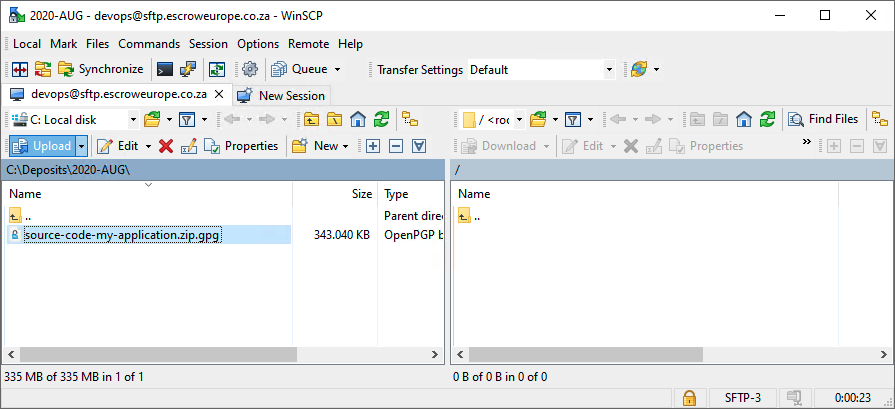Open Preferences gear icon
895x409 pixels.
coord(249,70)
